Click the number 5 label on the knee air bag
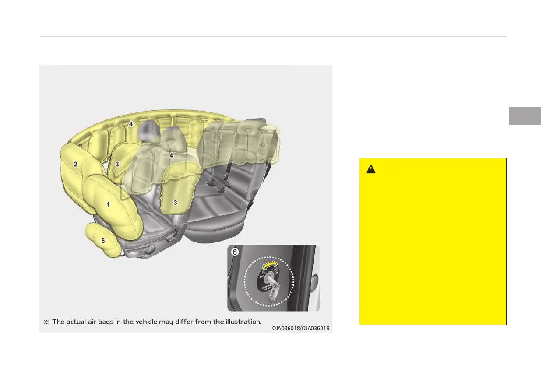The height and width of the screenshot is (392, 546). tap(103, 241)
